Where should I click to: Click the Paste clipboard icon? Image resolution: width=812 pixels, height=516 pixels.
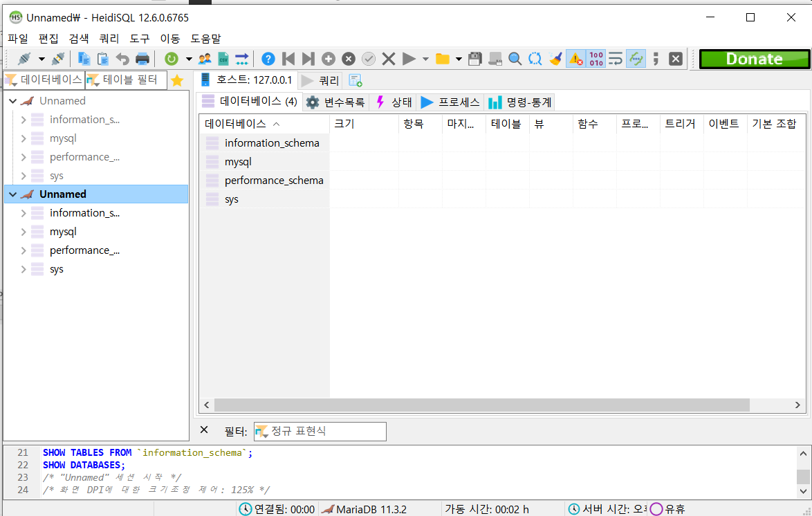103,59
